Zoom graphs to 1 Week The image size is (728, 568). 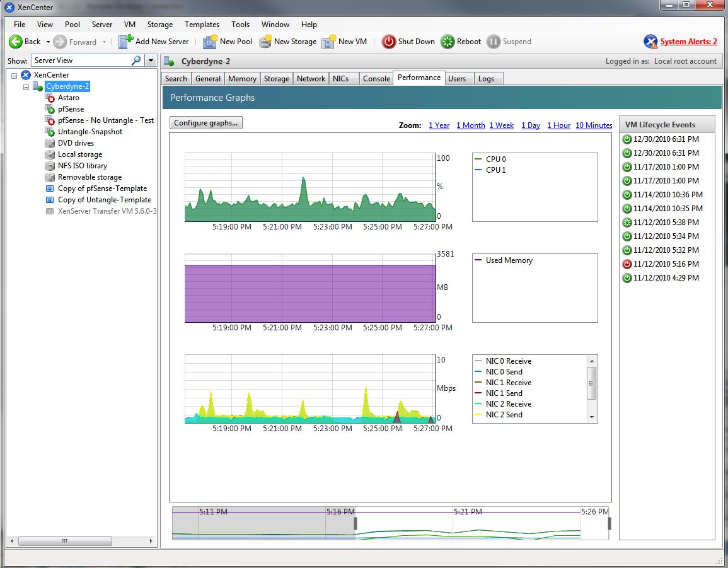tap(502, 125)
